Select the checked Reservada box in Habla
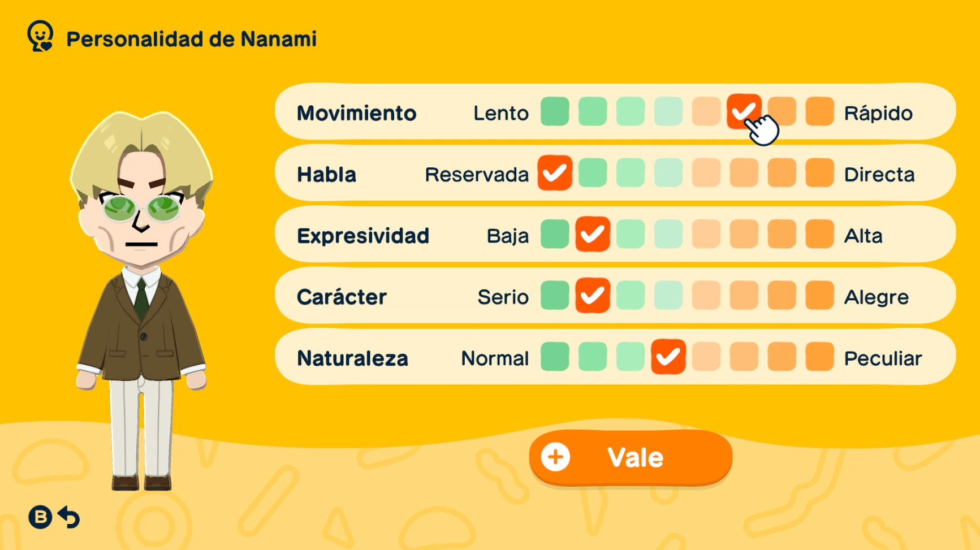The height and width of the screenshot is (550, 980). point(555,173)
